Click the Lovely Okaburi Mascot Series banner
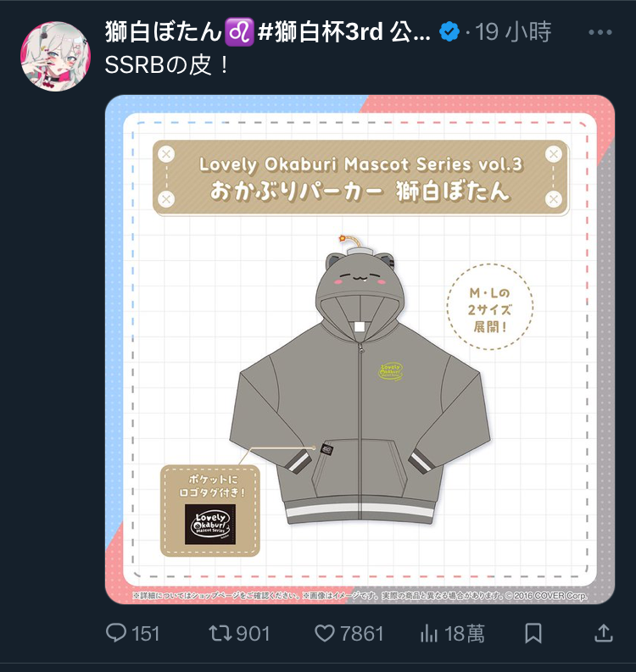636x672 pixels. pyautogui.click(x=360, y=177)
